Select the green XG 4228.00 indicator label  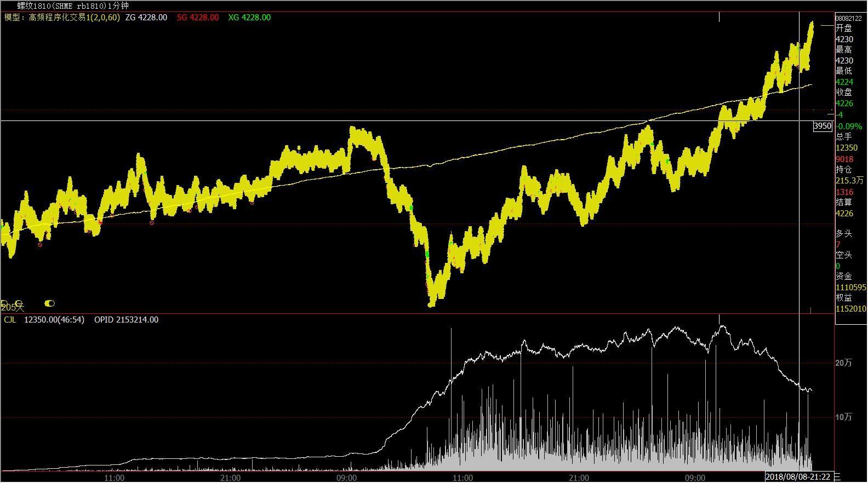click(249, 18)
